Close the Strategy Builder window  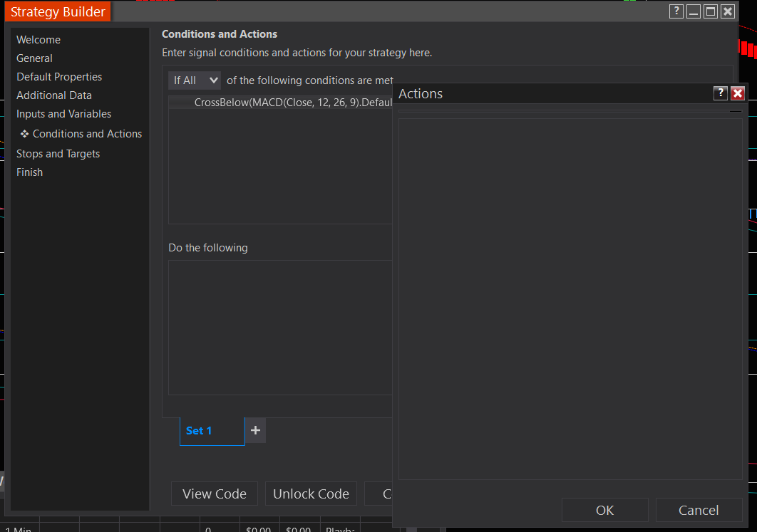coord(728,11)
